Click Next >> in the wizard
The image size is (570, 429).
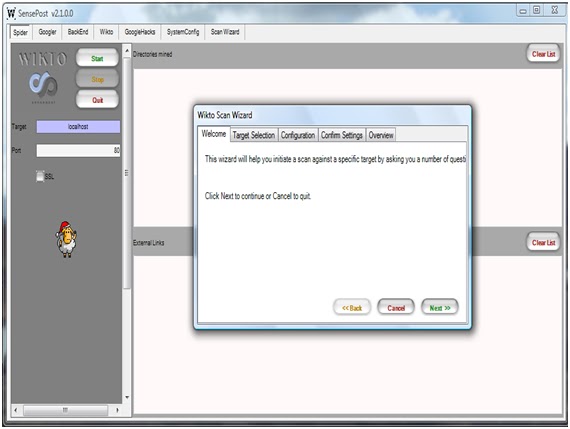tap(440, 308)
